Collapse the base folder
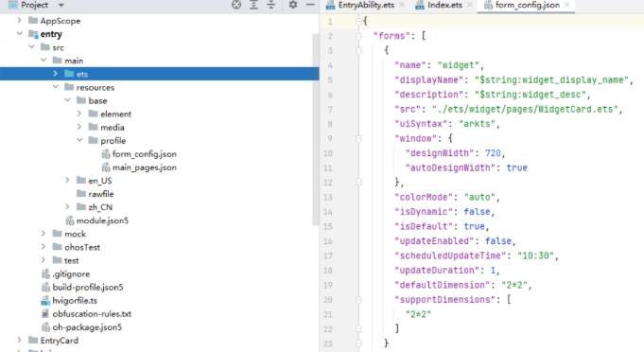644x352 pixels. click(x=67, y=100)
